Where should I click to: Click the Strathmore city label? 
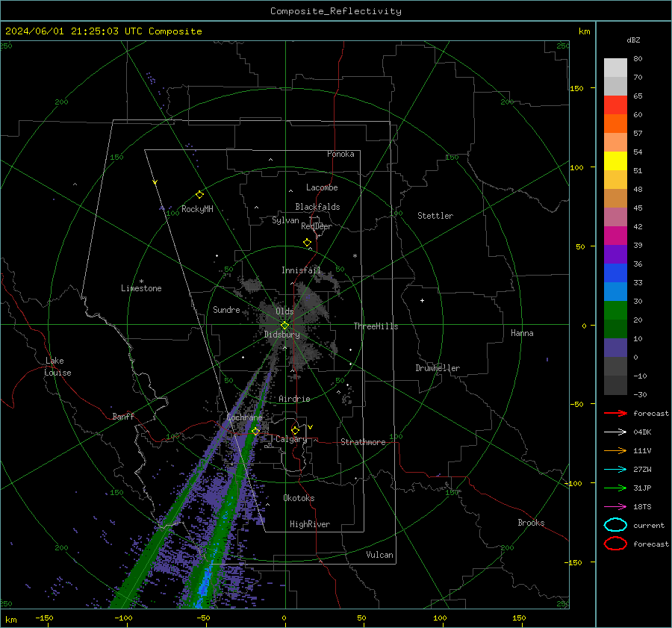363,442
